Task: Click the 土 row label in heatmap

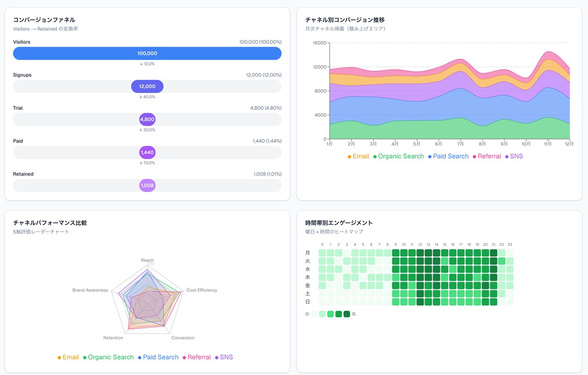Action: tap(308, 294)
